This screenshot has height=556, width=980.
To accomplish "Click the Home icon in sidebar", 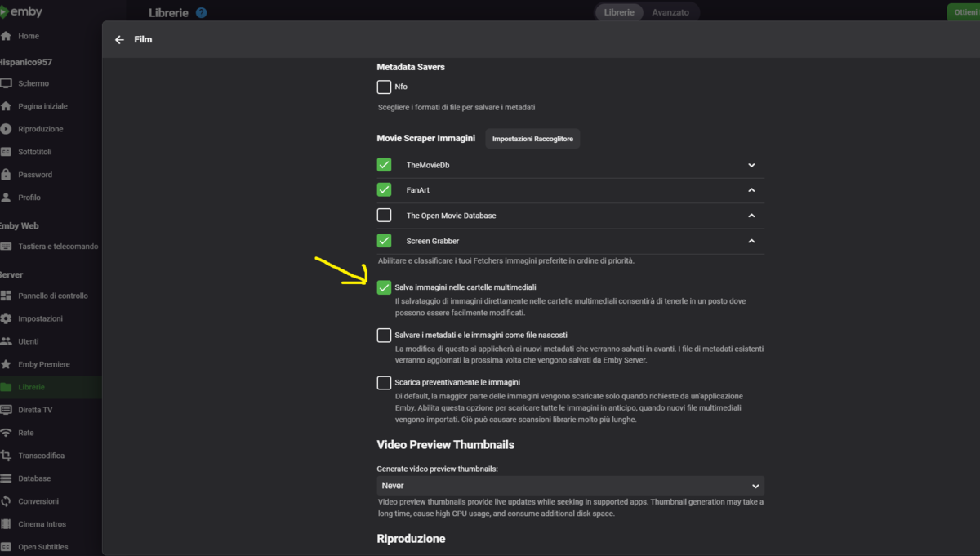I will click(7, 37).
